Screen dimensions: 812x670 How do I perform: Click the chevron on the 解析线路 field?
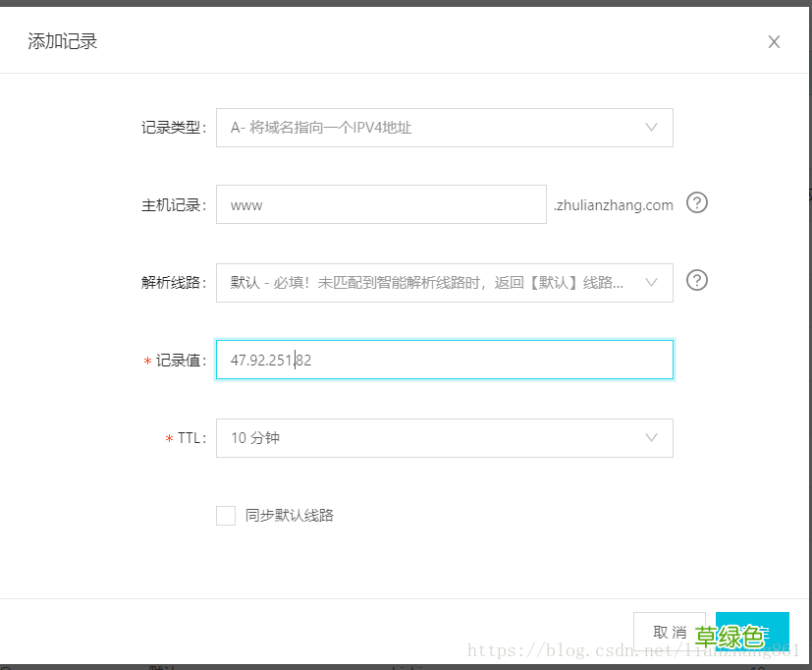[651, 281]
